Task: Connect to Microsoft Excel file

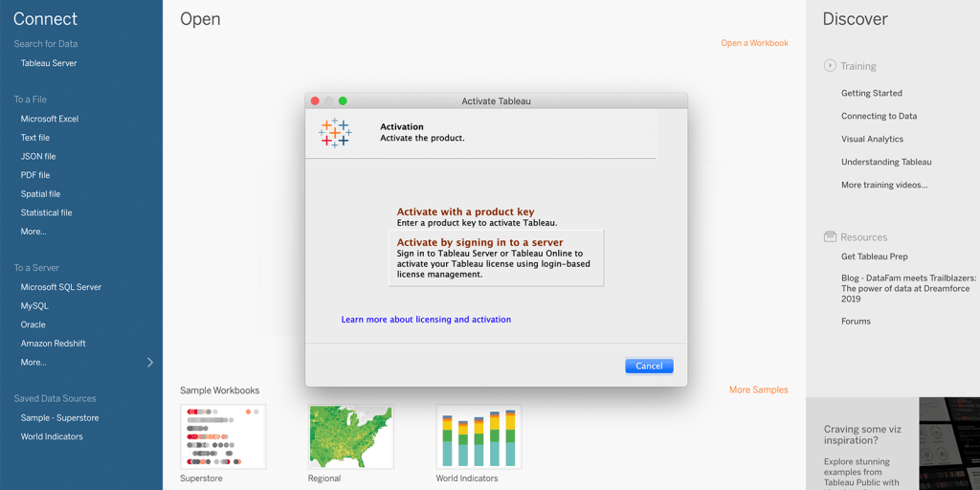Action: click(x=50, y=119)
